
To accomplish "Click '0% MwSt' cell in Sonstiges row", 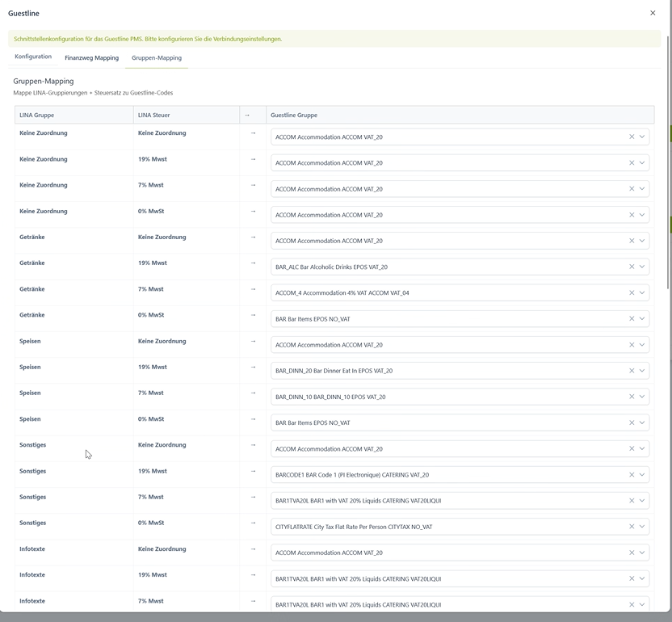I will (x=151, y=523).
